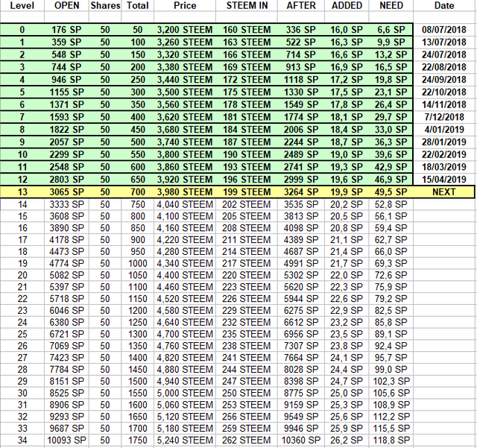The width and height of the screenshot is (477, 448).
Task: Select 24,1 SP ADDED cell
Action: click(x=347, y=358)
